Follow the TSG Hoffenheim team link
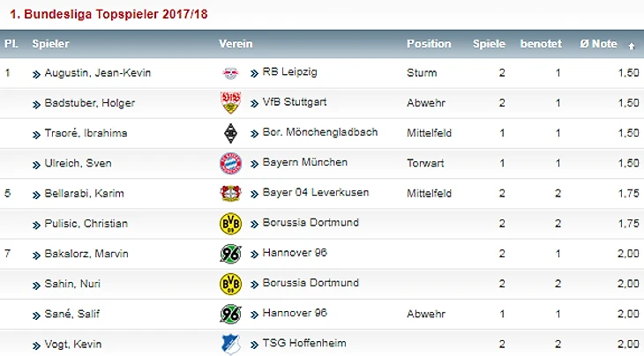The width and height of the screenshot is (644, 356). click(x=304, y=343)
